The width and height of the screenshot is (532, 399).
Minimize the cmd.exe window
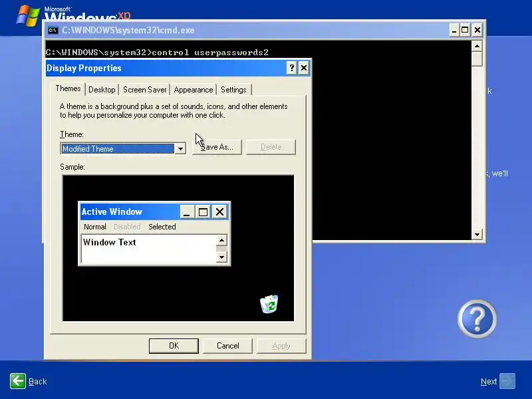[454, 30]
